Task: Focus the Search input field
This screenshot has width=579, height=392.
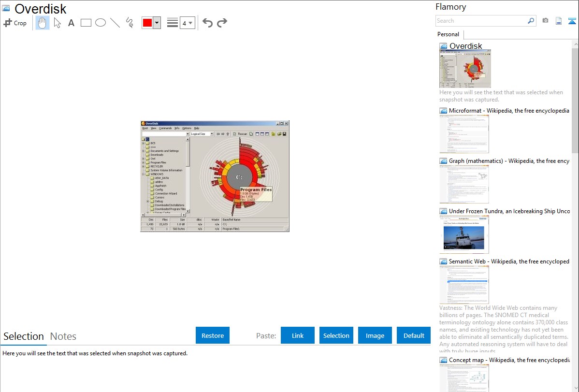Action: (x=481, y=21)
